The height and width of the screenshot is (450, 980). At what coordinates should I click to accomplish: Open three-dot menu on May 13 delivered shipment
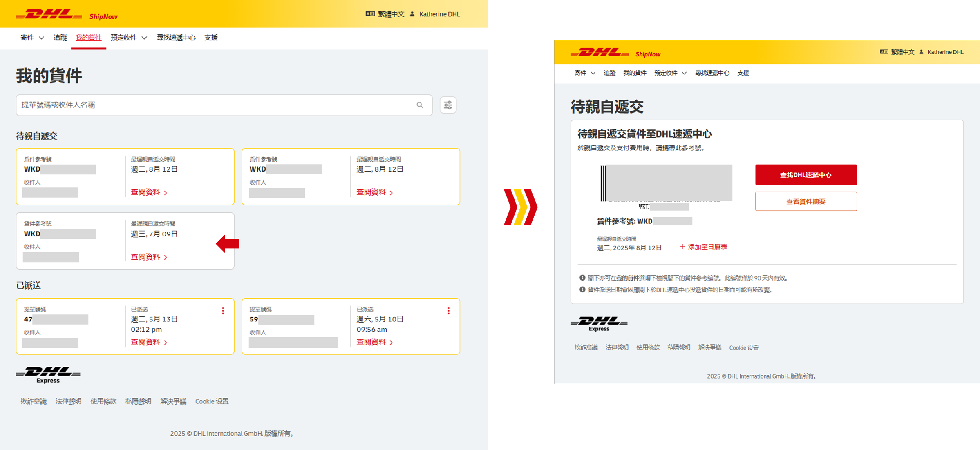[x=223, y=311]
